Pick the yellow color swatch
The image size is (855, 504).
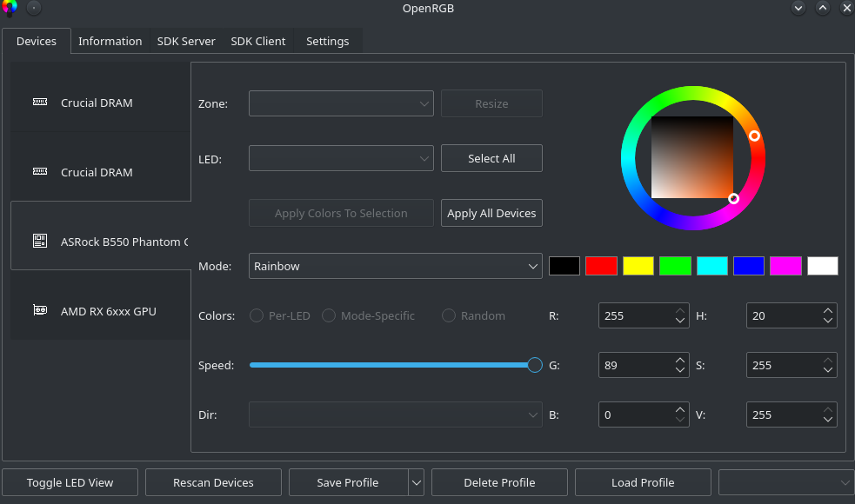638,266
